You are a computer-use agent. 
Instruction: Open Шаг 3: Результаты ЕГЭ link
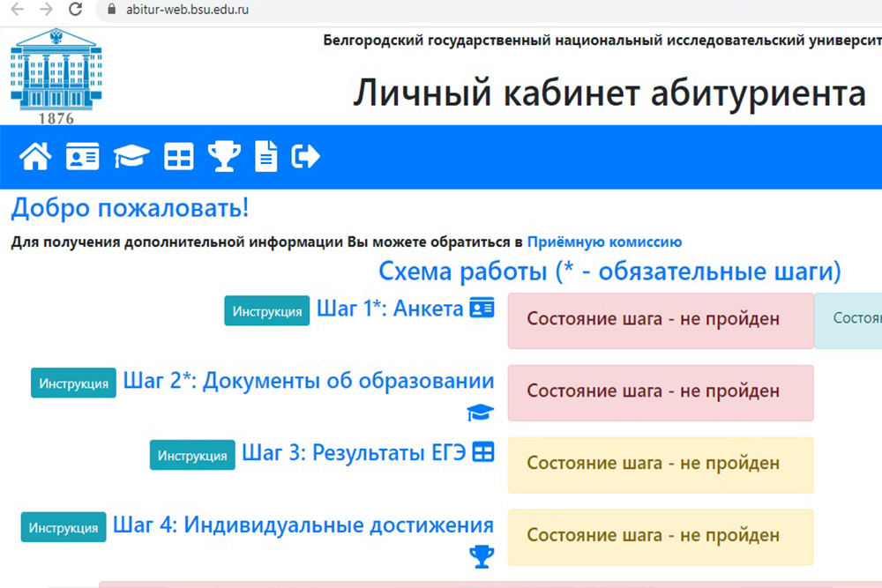354,453
